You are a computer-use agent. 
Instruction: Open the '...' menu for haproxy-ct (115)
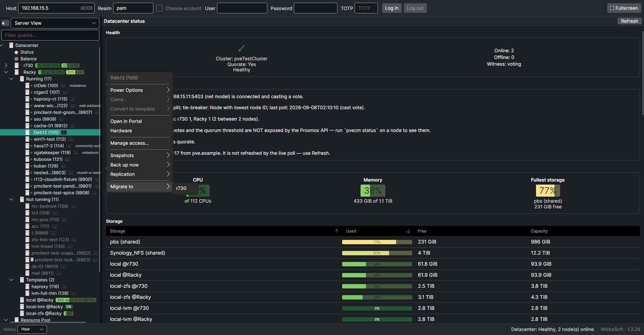tap(72, 99)
